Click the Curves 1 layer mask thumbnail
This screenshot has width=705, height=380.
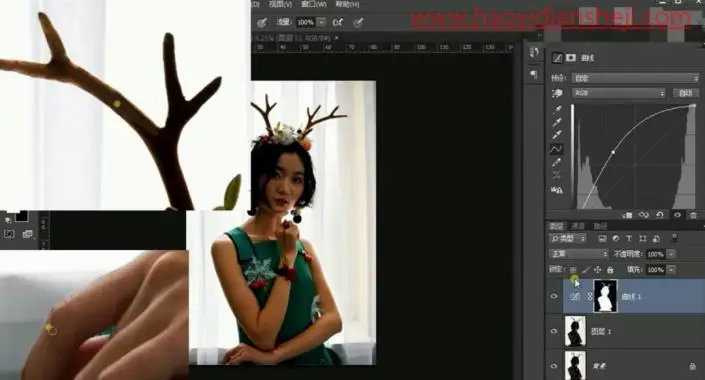[605, 296]
